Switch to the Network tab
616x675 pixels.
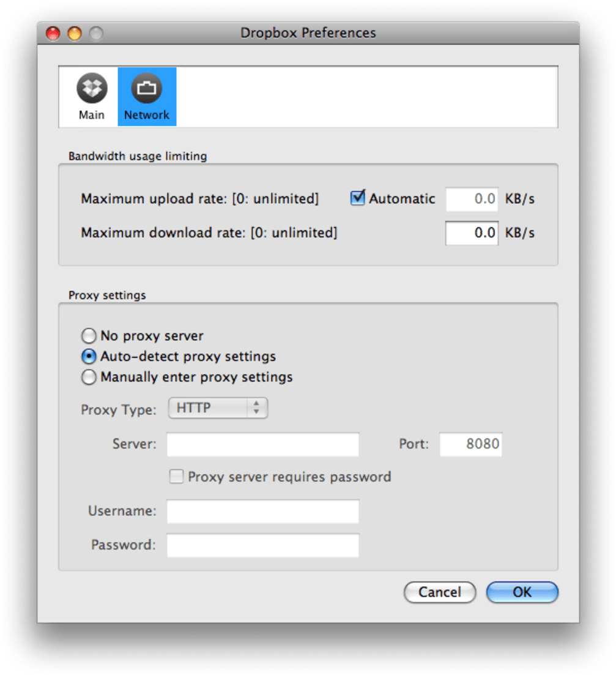pos(146,95)
